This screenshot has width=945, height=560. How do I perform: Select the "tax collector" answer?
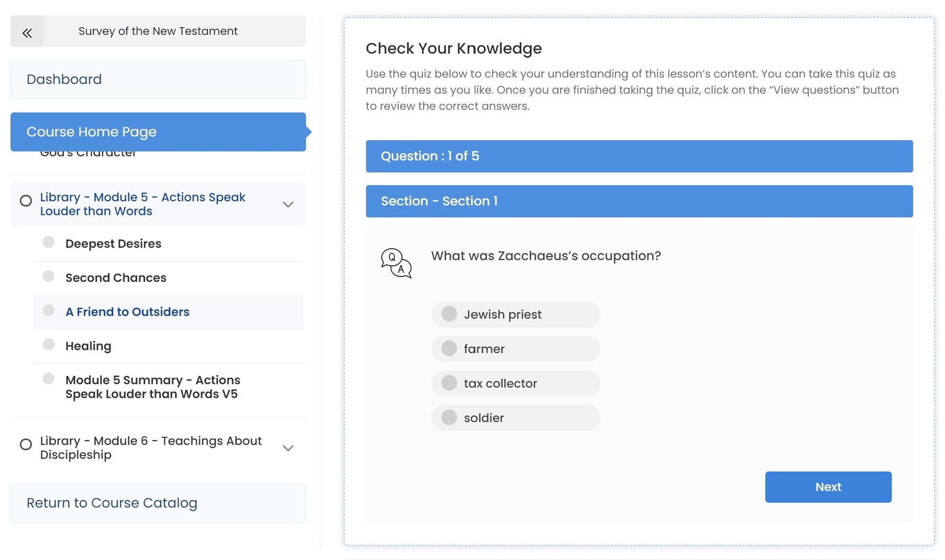click(x=449, y=383)
